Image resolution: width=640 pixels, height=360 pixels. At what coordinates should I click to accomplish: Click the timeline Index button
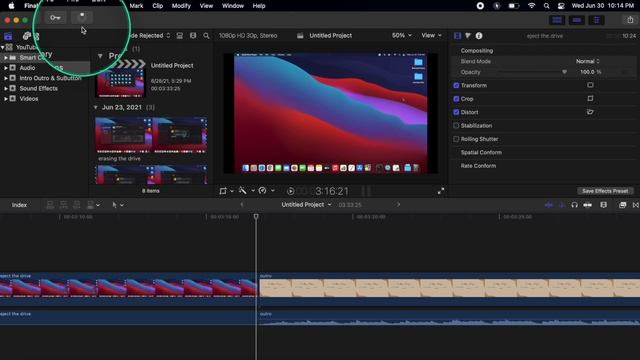click(19, 205)
